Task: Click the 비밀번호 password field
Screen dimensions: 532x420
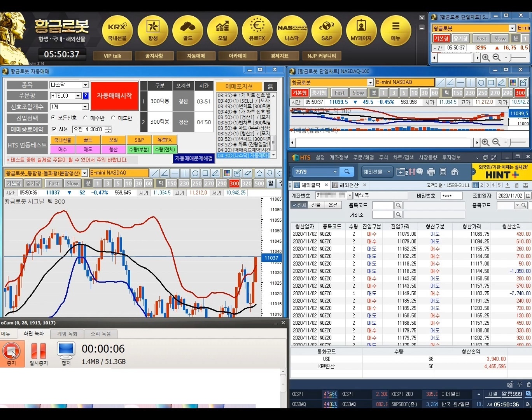Action: [451, 196]
